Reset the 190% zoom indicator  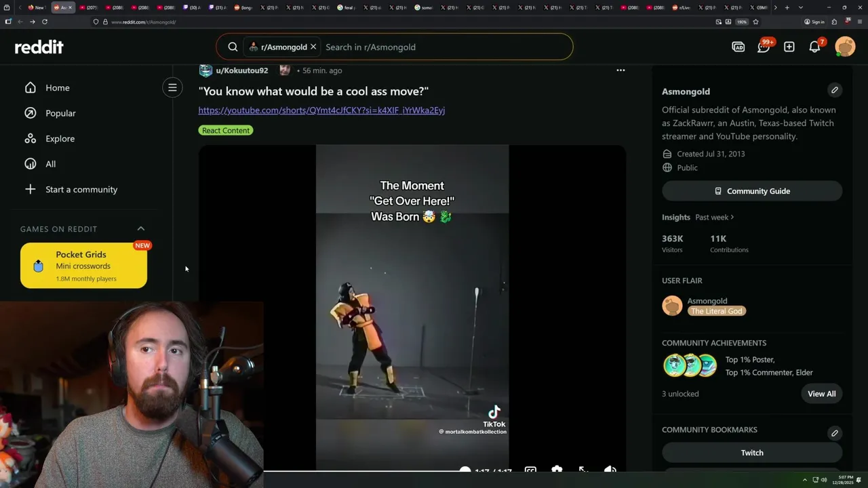click(x=742, y=22)
